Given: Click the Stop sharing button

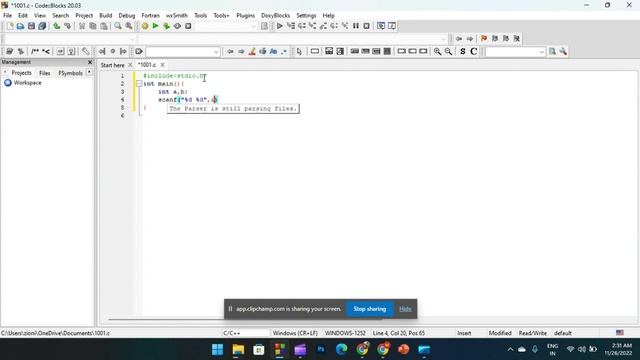Looking at the screenshot, I should click(370, 309).
